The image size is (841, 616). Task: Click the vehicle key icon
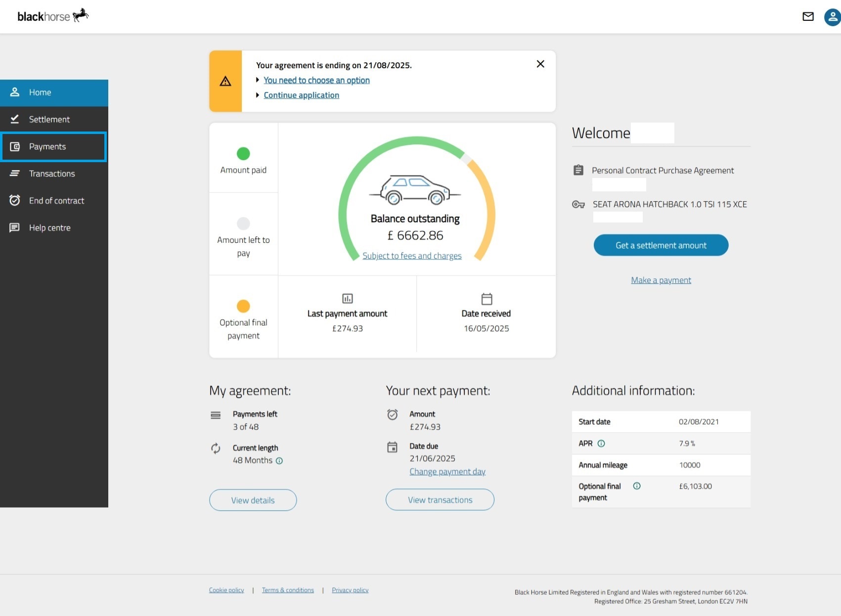[x=578, y=204]
